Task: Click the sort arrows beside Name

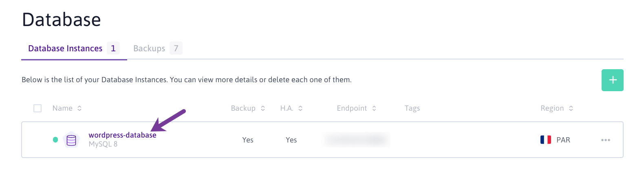Action: click(79, 108)
